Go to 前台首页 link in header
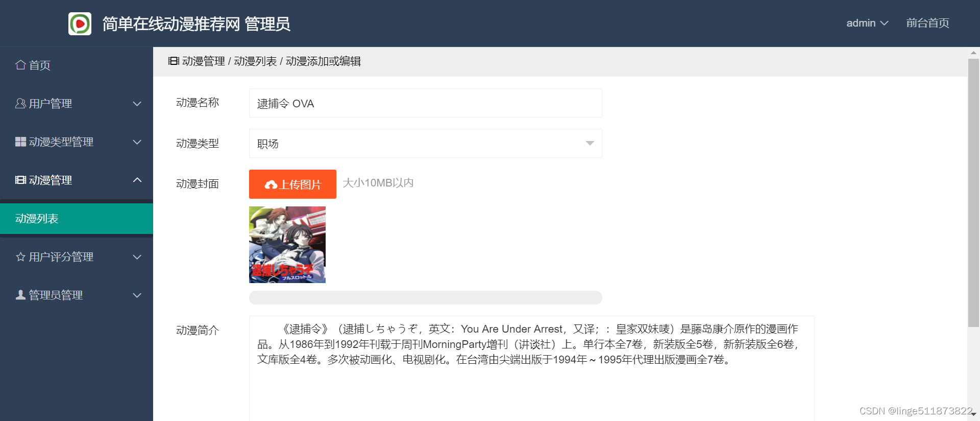 point(927,23)
